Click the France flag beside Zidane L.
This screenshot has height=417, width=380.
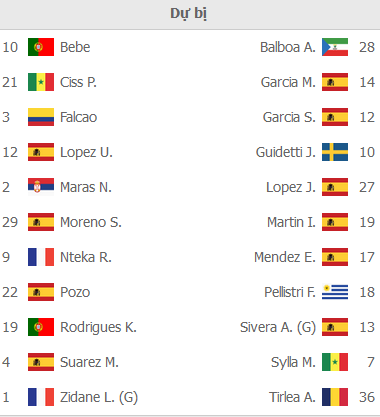click(41, 397)
